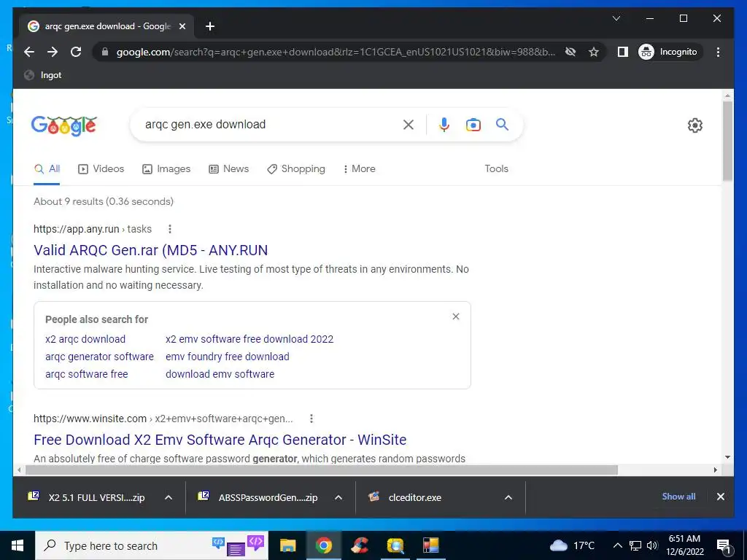Open Valid ARQC Gen.rar ANY.RUN result

[150, 251]
